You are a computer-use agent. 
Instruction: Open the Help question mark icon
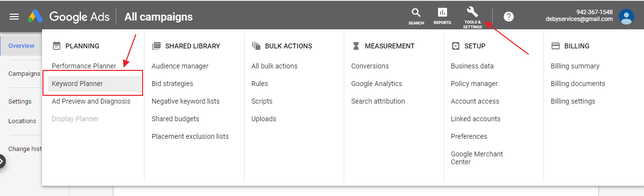[508, 17]
